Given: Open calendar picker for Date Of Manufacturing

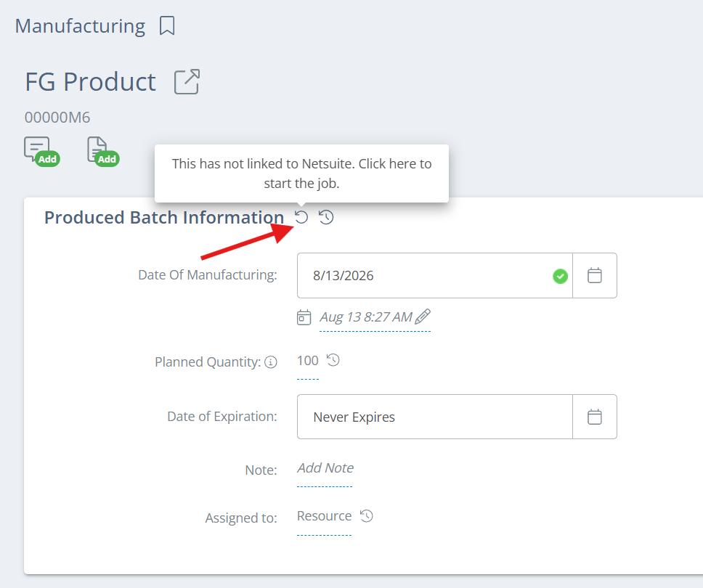Looking at the screenshot, I should (x=595, y=276).
